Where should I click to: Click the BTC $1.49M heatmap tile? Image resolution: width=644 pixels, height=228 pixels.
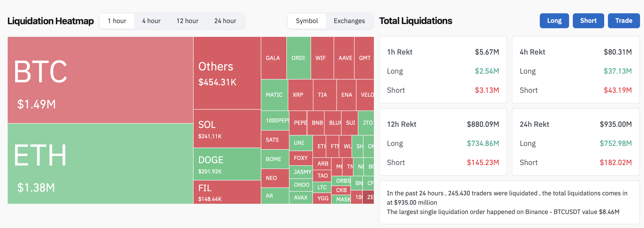100,80
